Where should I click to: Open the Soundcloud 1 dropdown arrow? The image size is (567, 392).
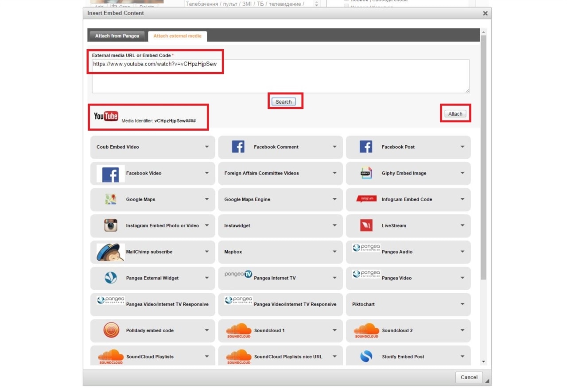coord(334,330)
